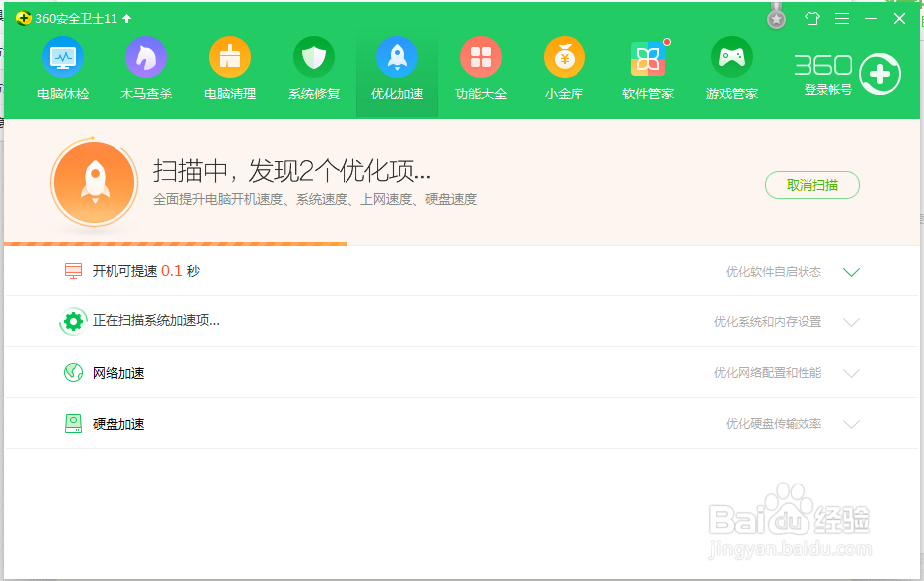Viewport: 924px width, 581px height.
Task: Launch 游戏管家 game manager
Action: pyautogui.click(x=732, y=67)
